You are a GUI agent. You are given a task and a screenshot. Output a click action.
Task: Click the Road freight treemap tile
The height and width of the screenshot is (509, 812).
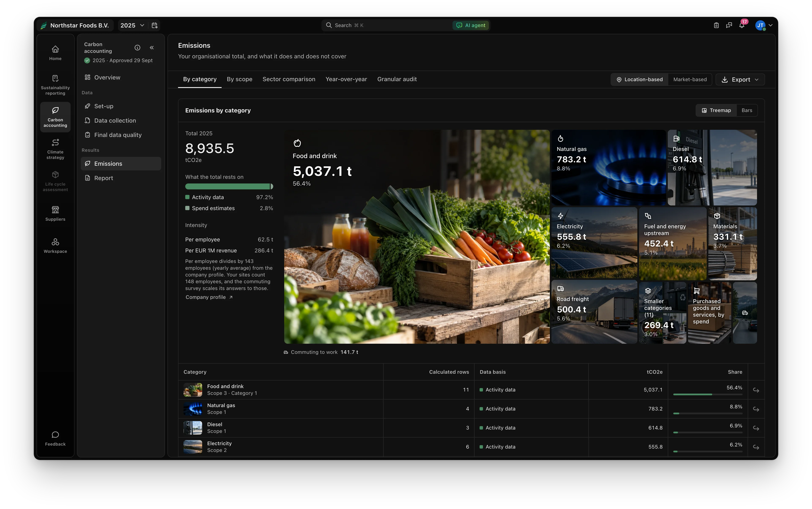[594, 312]
